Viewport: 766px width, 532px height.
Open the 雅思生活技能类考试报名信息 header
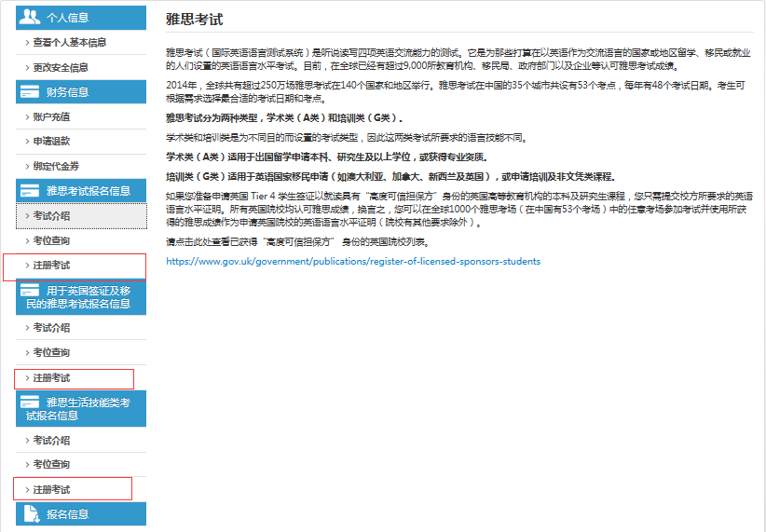[81, 408]
